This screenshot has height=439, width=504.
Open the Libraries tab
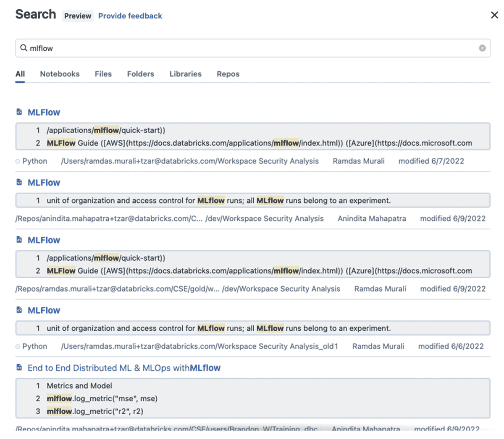tap(185, 74)
